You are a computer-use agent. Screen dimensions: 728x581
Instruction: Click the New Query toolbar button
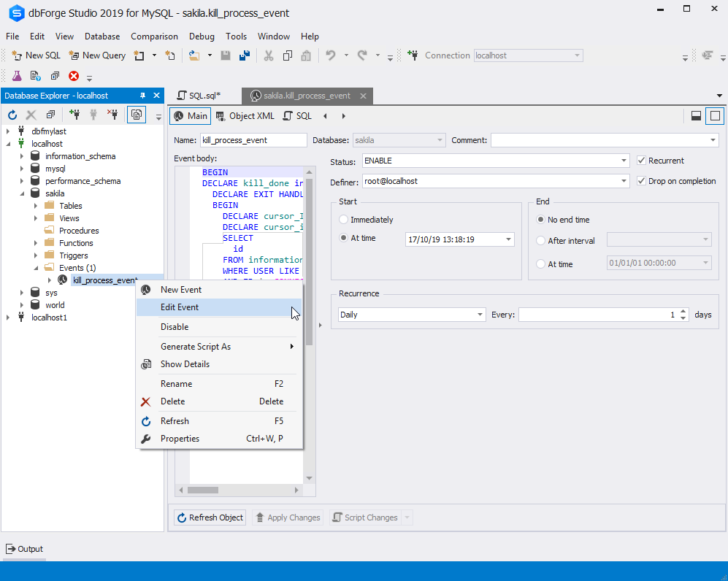click(98, 55)
